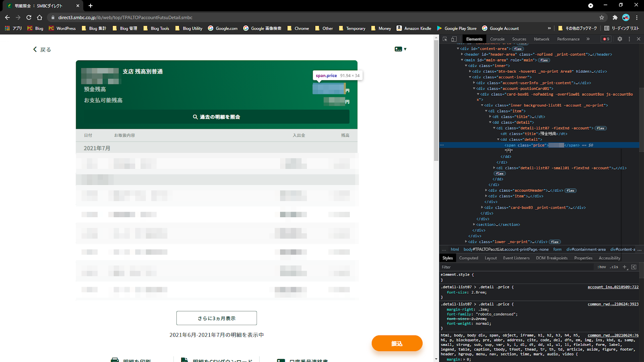The height and width of the screenshot is (362, 644).
Task: Open the Accessibility pane tab
Action: (x=609, y=258)
